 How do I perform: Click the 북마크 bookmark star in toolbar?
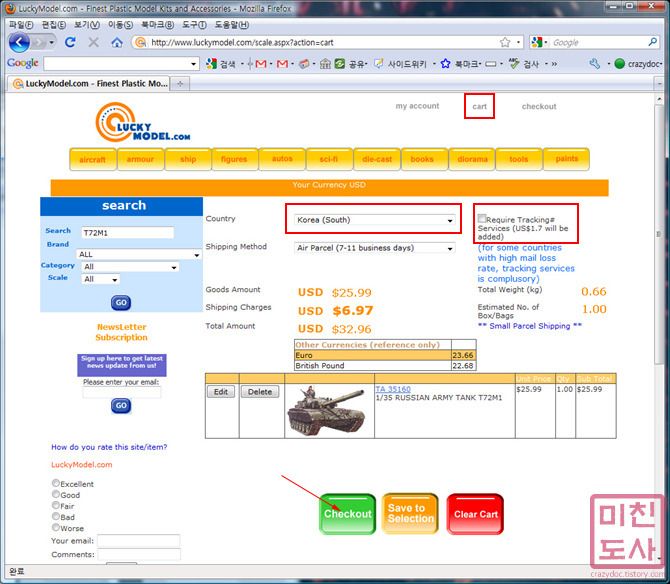tap(446, 64)
